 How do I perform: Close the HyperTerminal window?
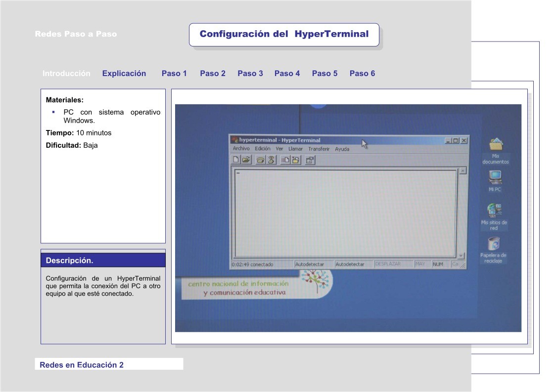[x=463, y=140]
